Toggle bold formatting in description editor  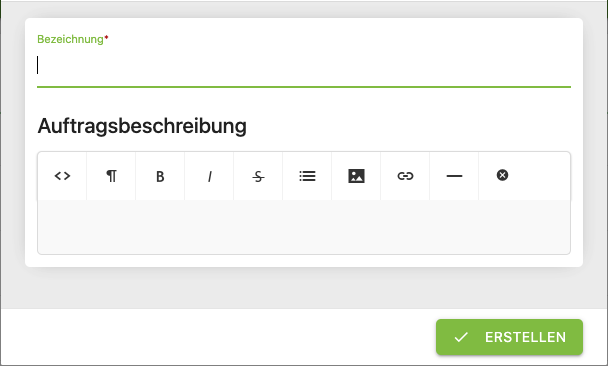click(160, 176)
